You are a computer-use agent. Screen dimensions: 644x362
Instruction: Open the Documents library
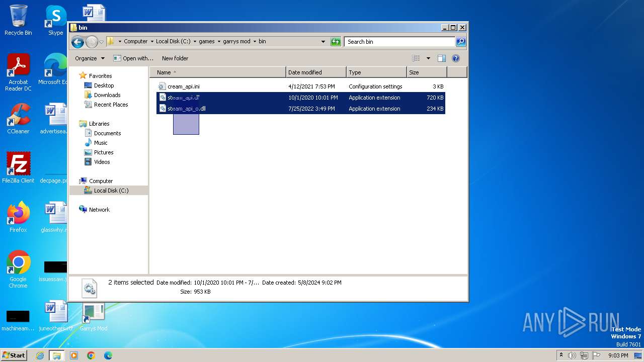(107, 133)
